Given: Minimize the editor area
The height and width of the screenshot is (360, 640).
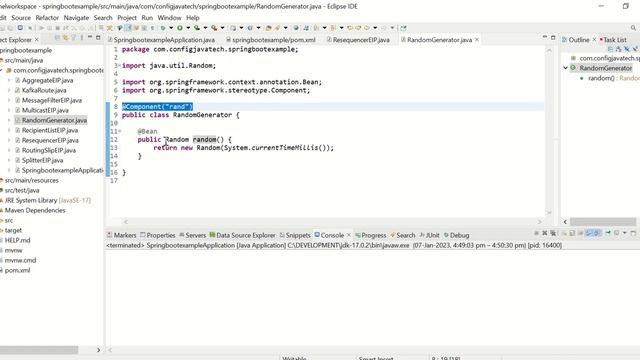Looking at the screenshot, I should coord(544,37).
